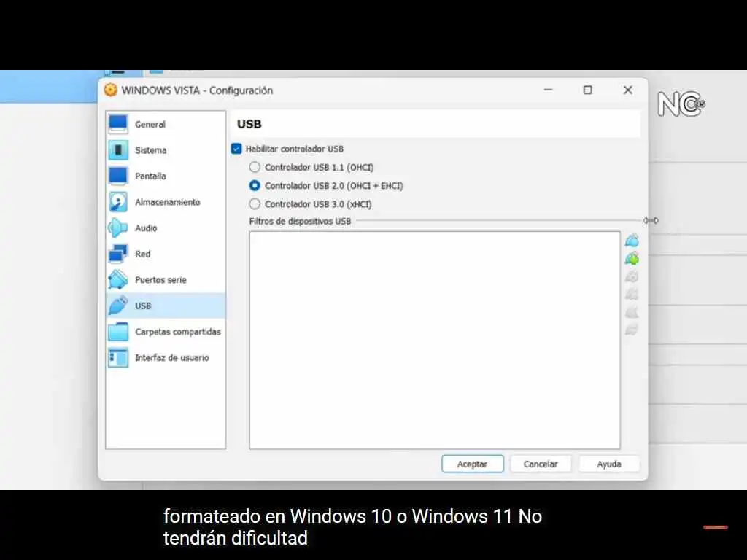Click the USB page heading
Screen dimensions: 747x560
(x=249, y=124)
